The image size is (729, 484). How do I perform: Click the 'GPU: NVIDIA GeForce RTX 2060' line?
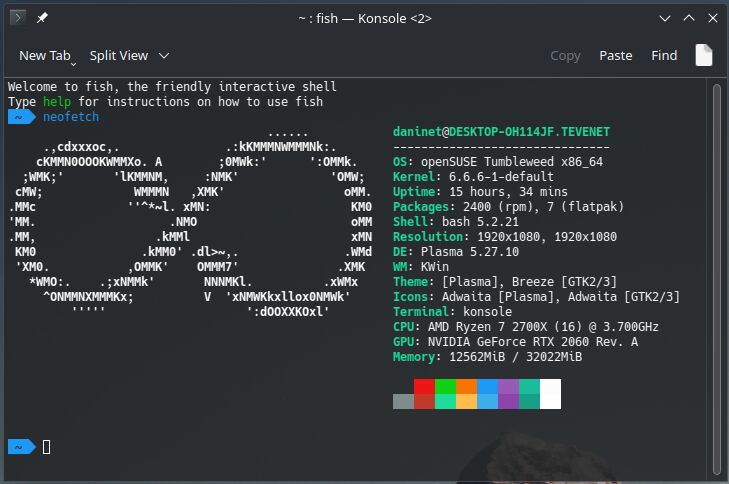point(515,342)
